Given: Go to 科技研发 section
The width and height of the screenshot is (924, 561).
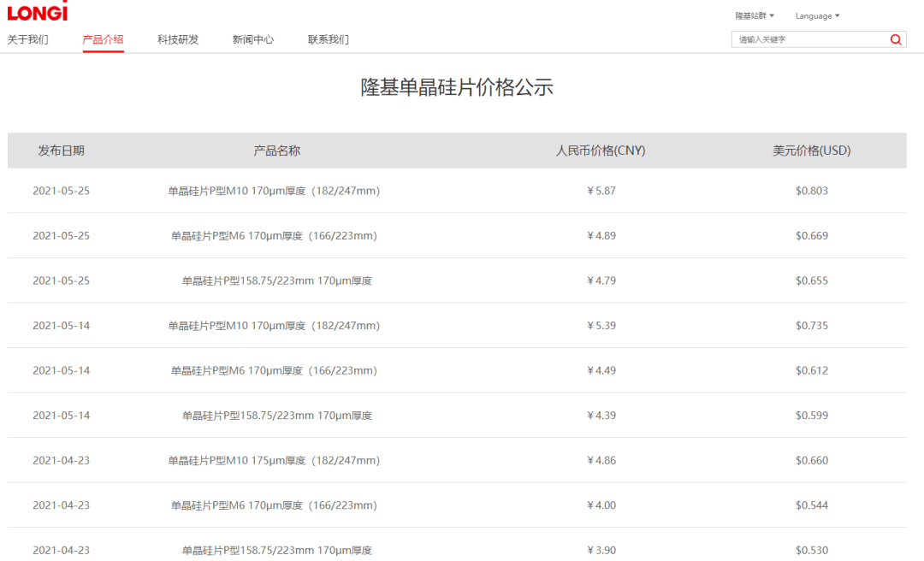Looking at the screenshot, I should (178, 39).
